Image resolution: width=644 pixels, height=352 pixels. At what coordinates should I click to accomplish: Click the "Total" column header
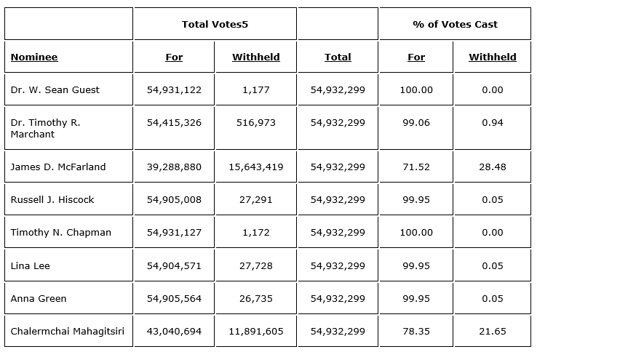[338, 57]
